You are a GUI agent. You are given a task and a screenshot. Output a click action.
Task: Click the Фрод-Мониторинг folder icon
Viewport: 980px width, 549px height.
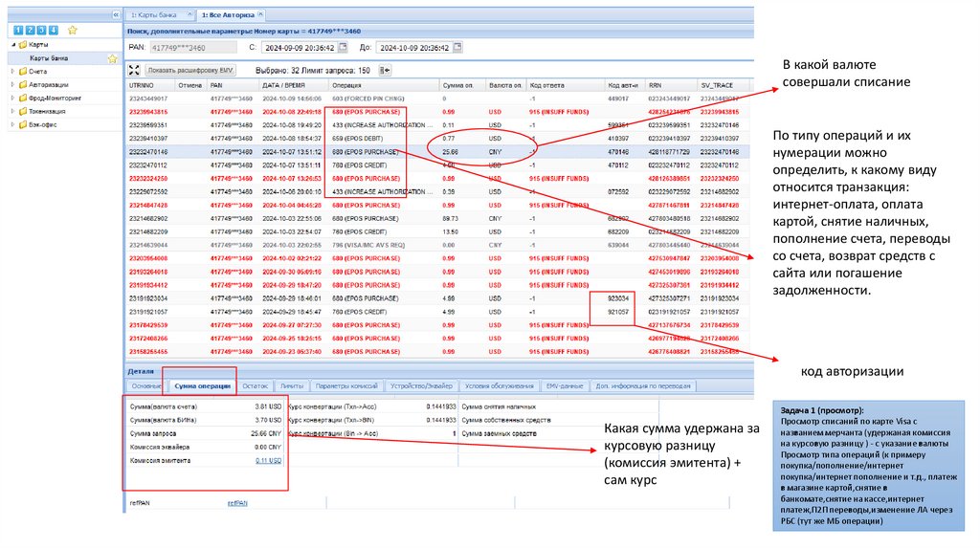[x=23, y=99]
